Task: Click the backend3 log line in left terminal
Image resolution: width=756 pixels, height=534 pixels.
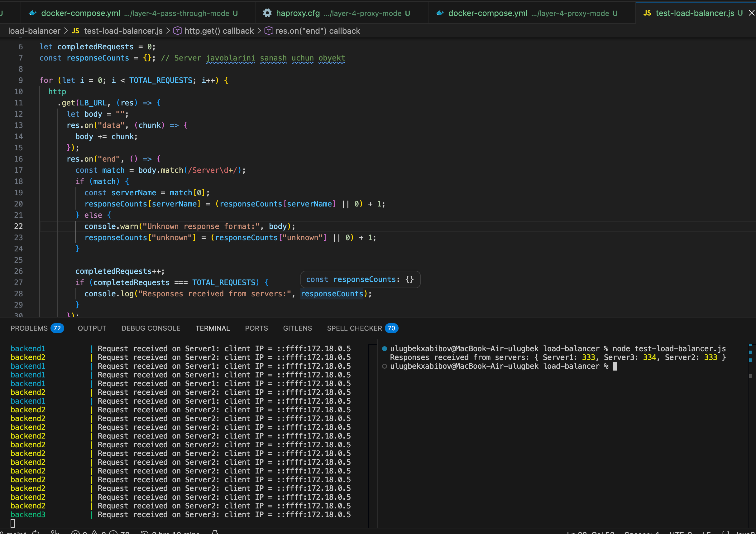Action: (x=181, y=515)
